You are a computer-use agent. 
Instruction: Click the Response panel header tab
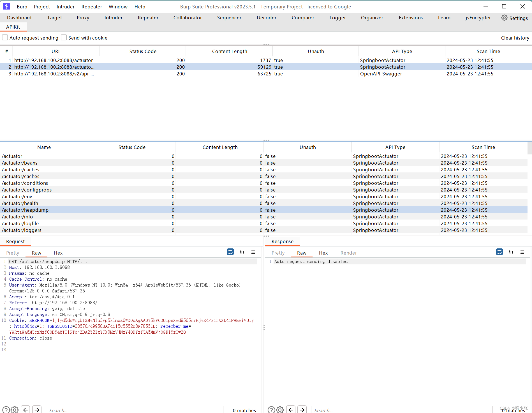click(282, 241)
